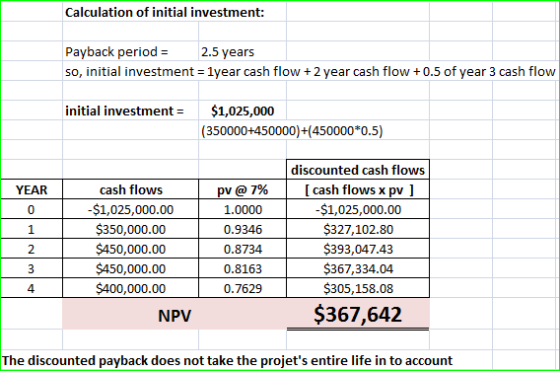
Task: Click the $367,642 NPV result
Action: [x=358, y=314]
